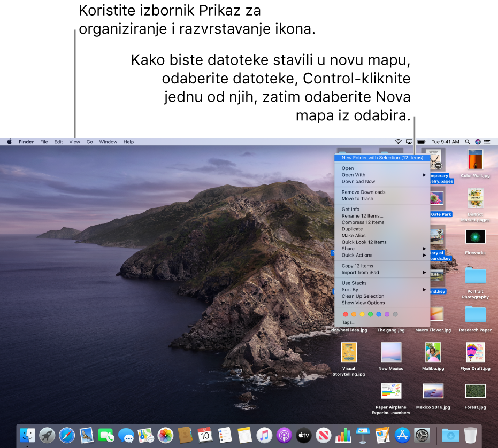Open Keynote from the Dock

click(x=363, y=435)
